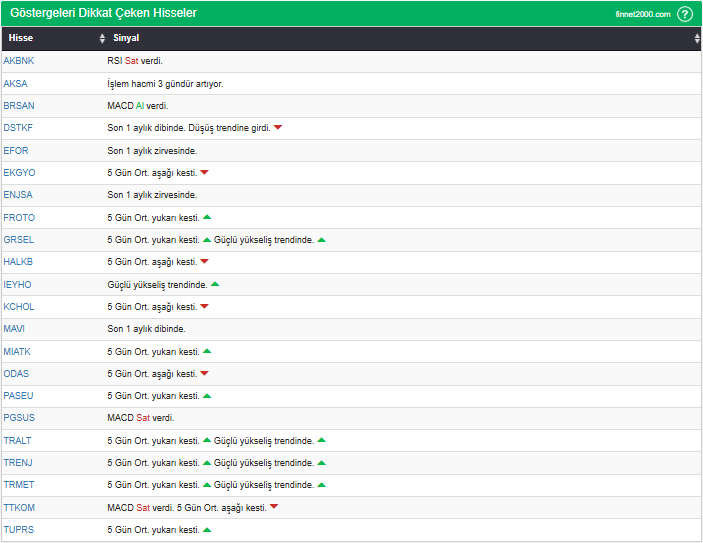Open the finnet2000.com link
This screenshot has height=543, width=703.
pyautogui.click(x=642, y=14)
